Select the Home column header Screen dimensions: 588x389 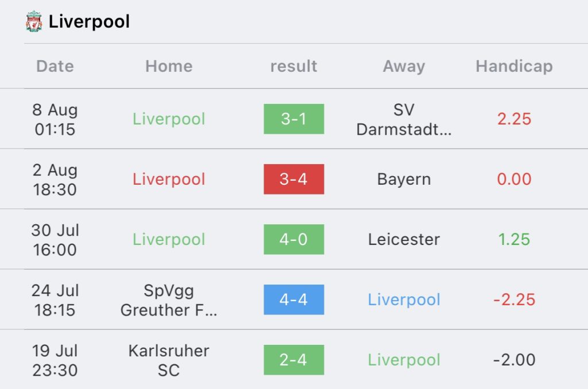169,67
